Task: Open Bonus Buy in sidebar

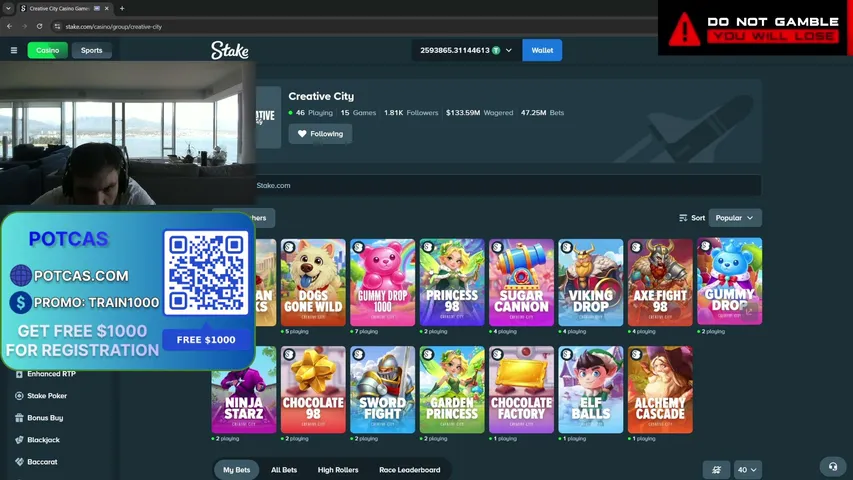Action: (46, 418)
